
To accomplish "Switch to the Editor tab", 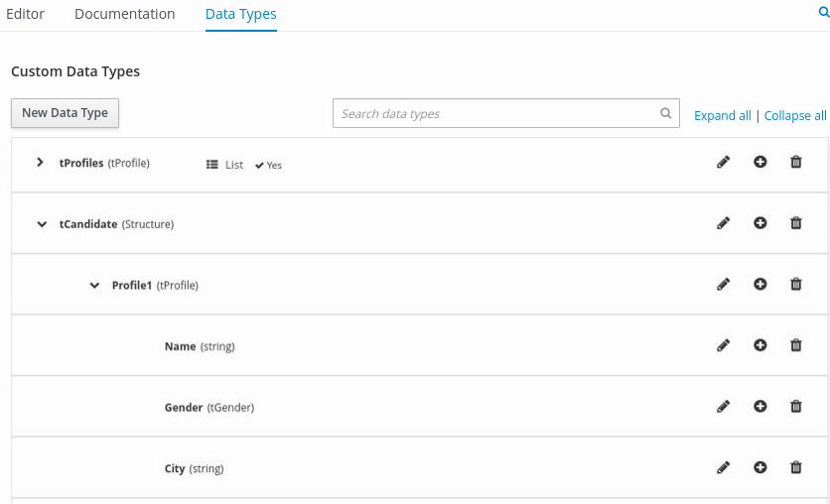I will coord(25,14).
